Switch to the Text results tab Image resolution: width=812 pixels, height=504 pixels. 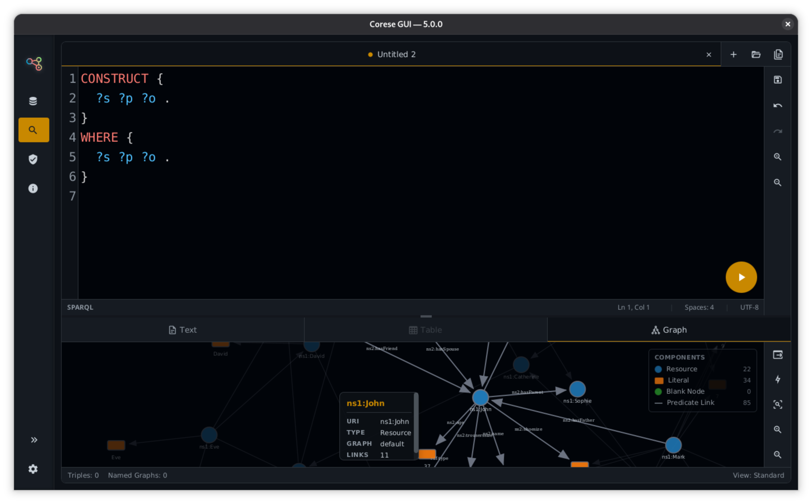tap(183, 330)
